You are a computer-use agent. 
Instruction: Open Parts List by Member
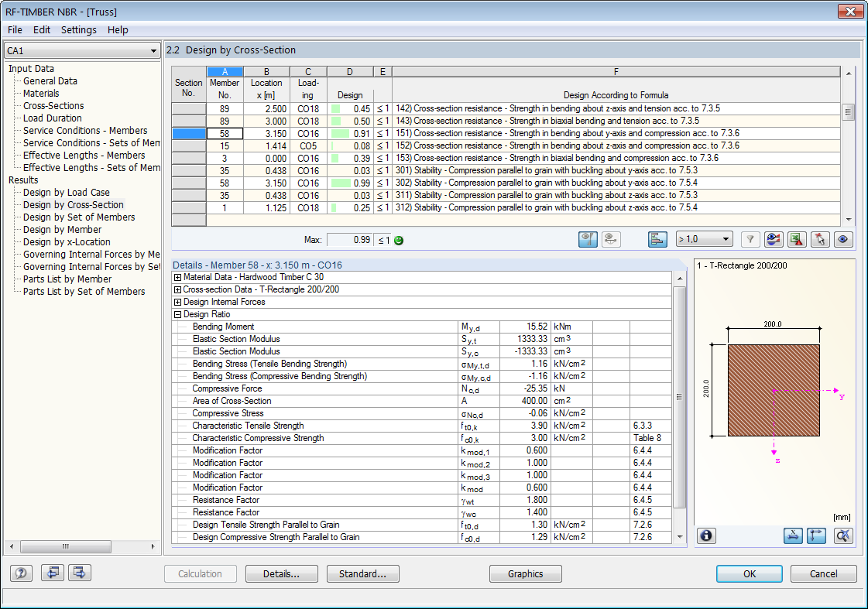tap(67, 279)
